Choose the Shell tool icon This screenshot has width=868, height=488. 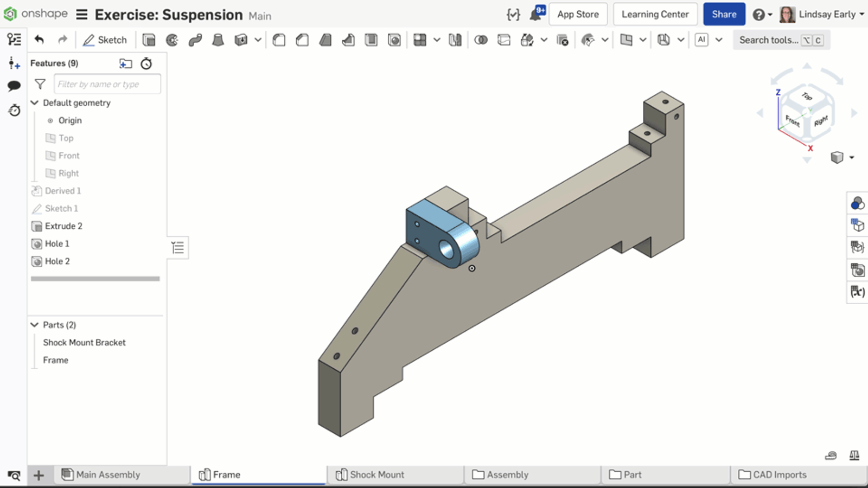pyautogui.click(x=371, y=40)
